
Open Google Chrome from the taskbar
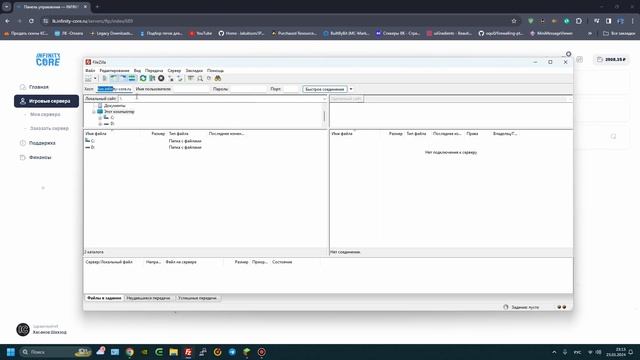[130, 352]
